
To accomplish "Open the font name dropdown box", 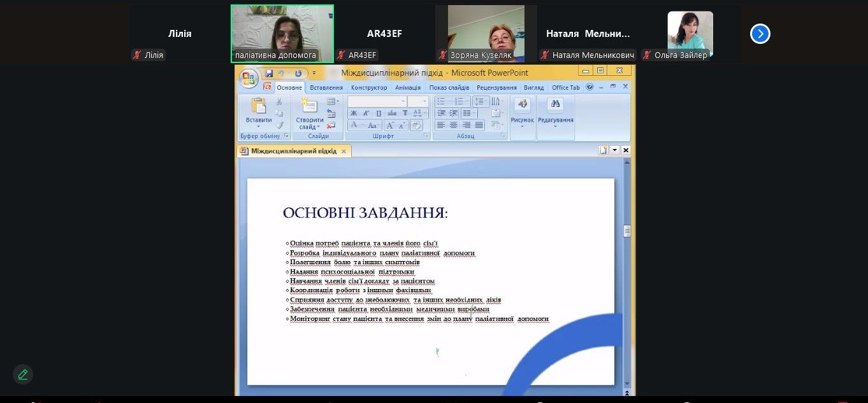I will [x=377, y=102].
